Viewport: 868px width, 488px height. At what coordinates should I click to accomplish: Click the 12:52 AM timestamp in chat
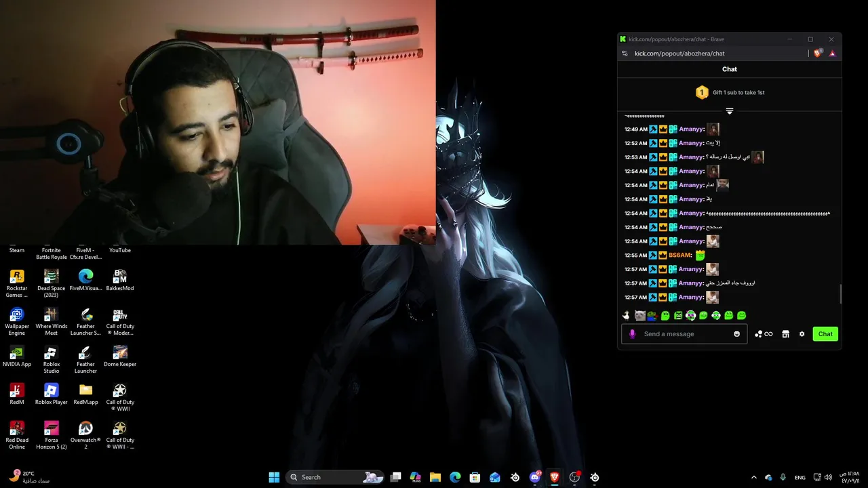click(635, 143)
